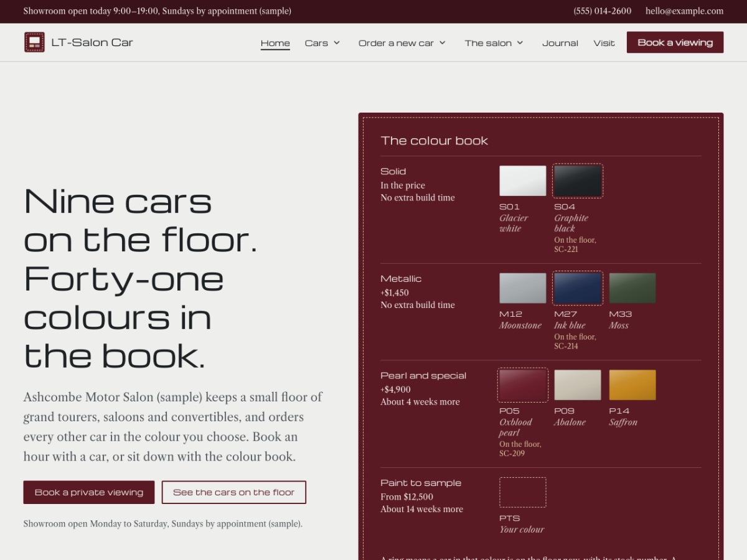
Task: Click the empty Paint to sample swatch
Action: coord(523,492)
